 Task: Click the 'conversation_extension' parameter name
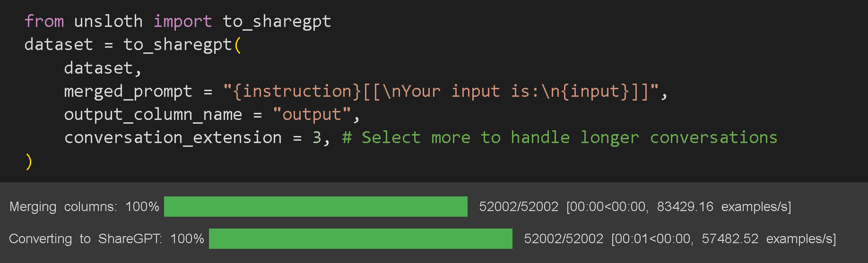[173, 137]
